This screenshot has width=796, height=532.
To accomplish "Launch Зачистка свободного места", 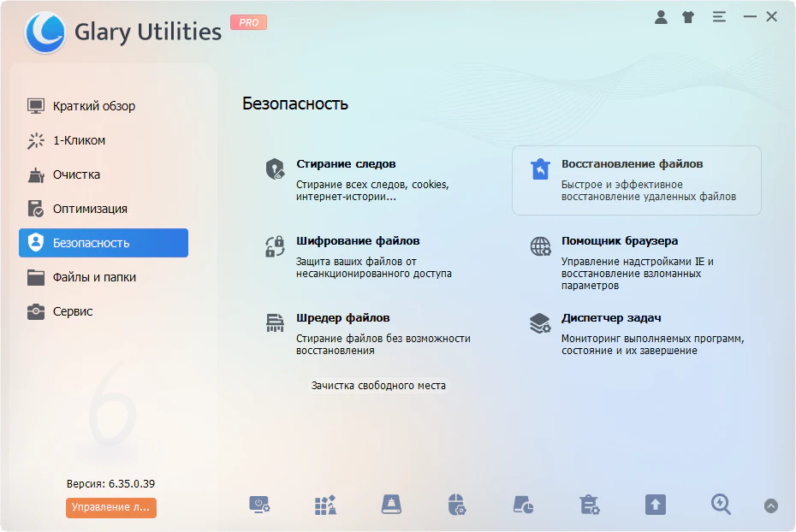I will [x=379, y=385].
